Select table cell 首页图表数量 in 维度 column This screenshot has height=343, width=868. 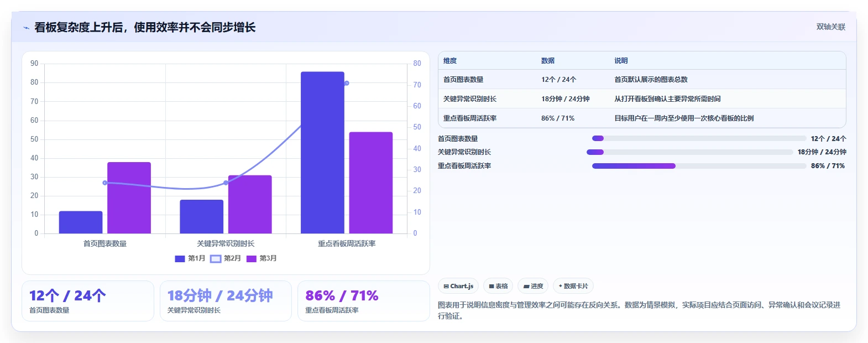463,80
